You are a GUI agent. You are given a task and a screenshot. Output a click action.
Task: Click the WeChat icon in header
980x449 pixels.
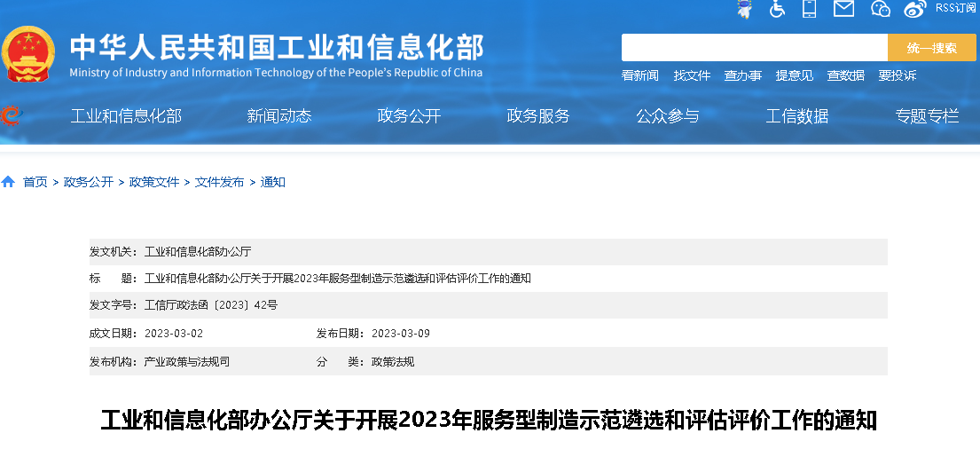[x=880, y=9]
